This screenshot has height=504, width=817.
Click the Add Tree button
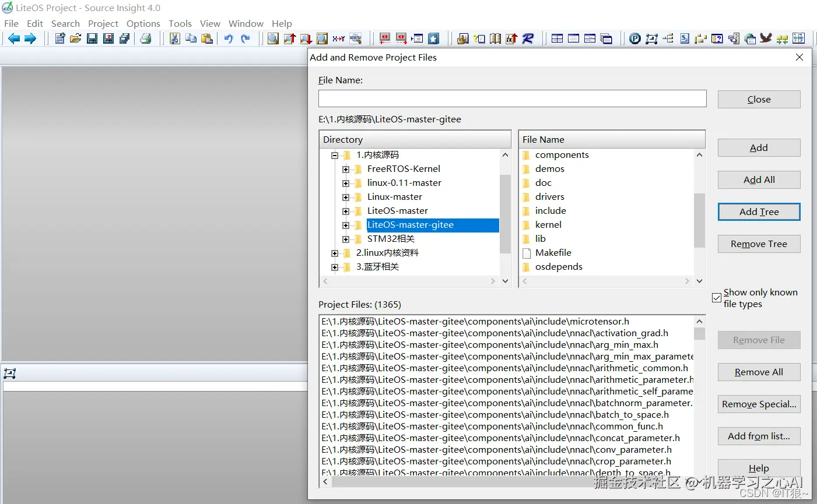759,212
